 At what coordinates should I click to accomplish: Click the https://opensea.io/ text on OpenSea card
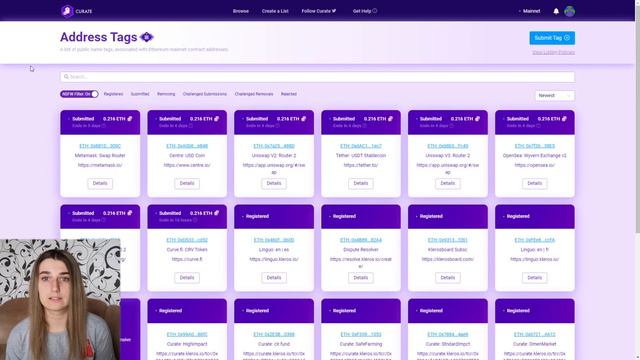click(x=535, y=165)
